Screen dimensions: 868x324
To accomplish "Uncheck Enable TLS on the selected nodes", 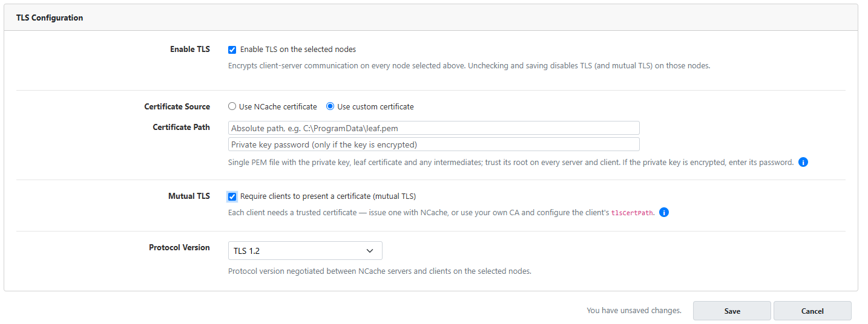I will click(232, 50).
